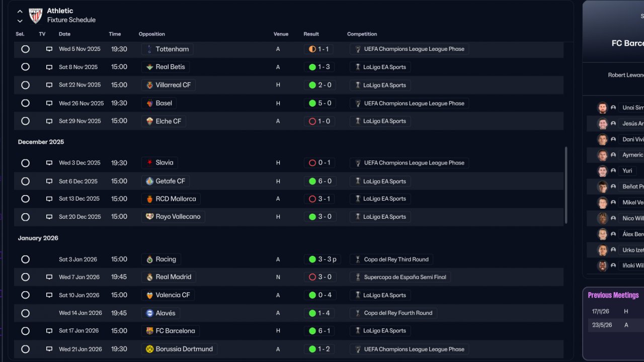This screenshot has height=362, width=644.
Task: Collapse the December 2025 fixtures group
Action: pos(41,142)
